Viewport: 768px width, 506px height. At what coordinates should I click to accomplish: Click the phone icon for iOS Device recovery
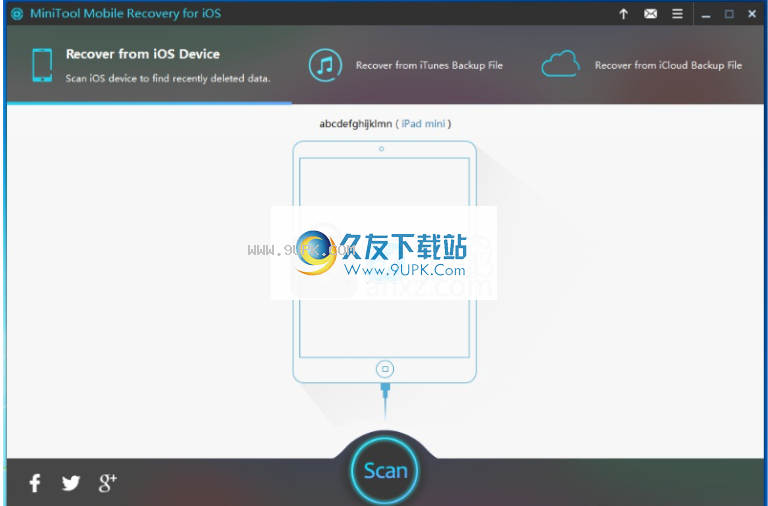tap(42, 65)
